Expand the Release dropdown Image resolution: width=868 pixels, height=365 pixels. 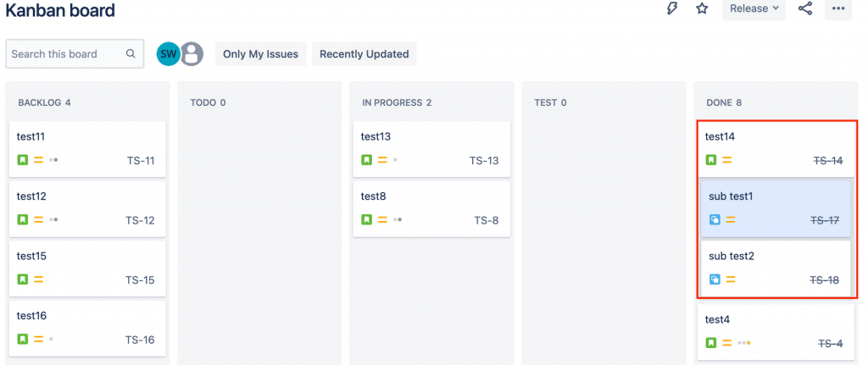coord(754,8)
